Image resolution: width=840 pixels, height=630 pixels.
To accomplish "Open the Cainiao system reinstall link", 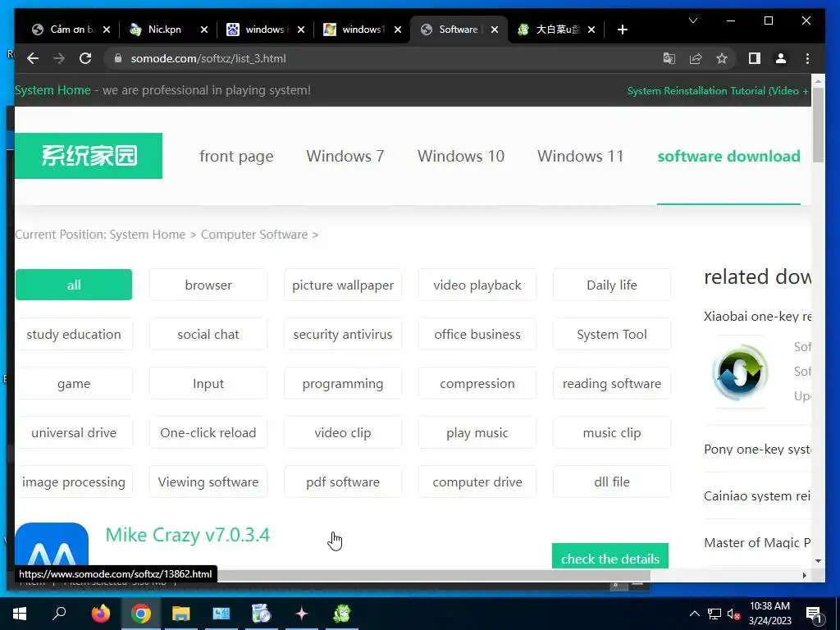I will pos(757,495).
